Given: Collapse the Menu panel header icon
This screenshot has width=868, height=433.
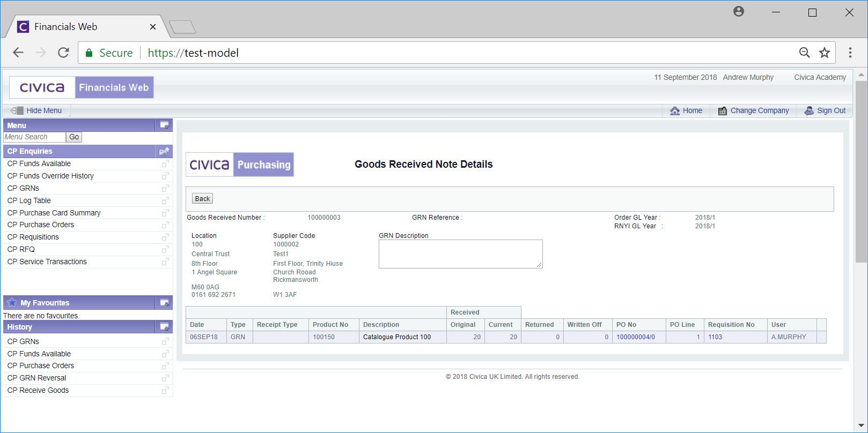Looking at the screenshot, I should pyautogui.click(x=164, y=125).
